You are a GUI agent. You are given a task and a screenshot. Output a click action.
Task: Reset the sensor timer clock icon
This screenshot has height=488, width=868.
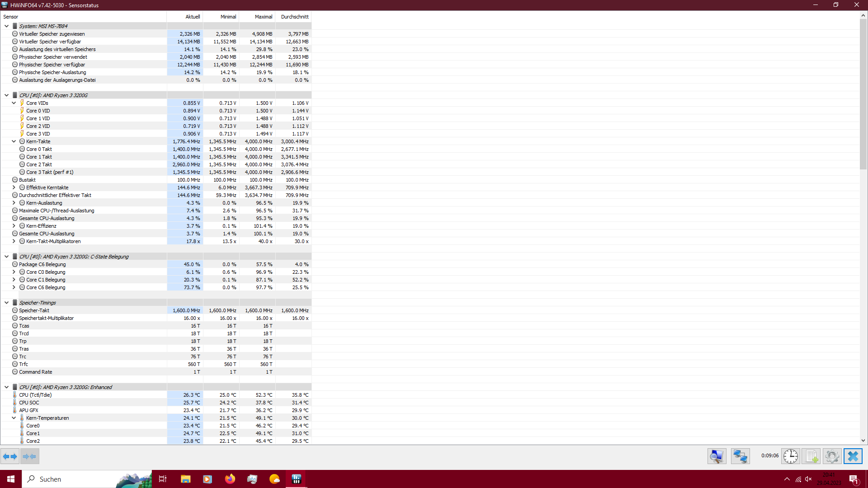pyautogui.click(x=790, y=456)
